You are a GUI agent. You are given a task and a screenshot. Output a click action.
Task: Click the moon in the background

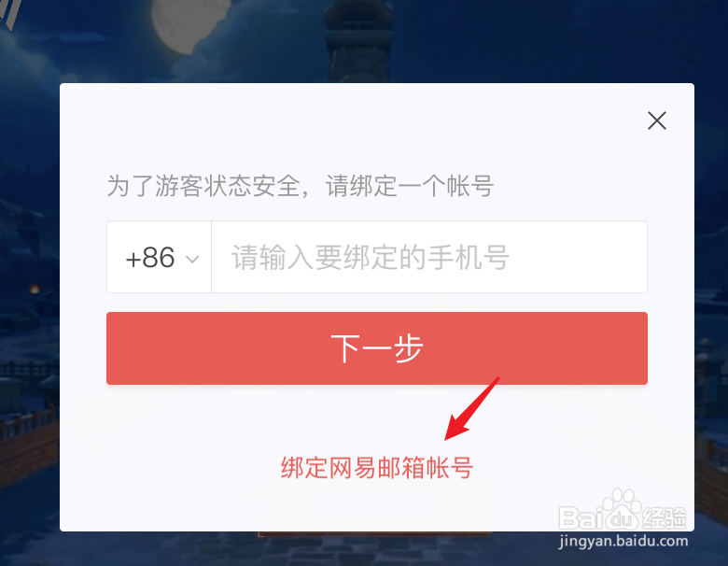pos(190,25)
